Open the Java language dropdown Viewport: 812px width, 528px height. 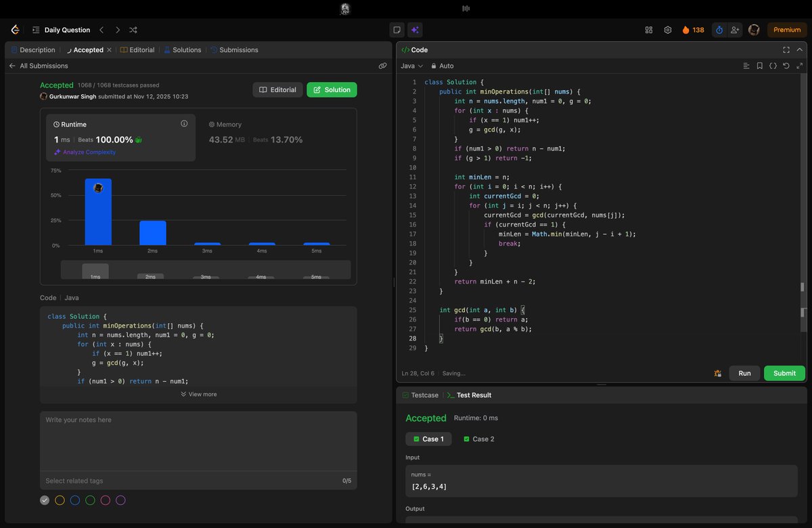(x=411, y=66)
